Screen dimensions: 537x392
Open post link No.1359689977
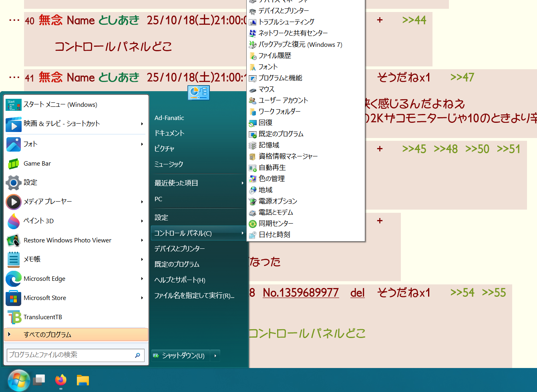tap(300, 293)
